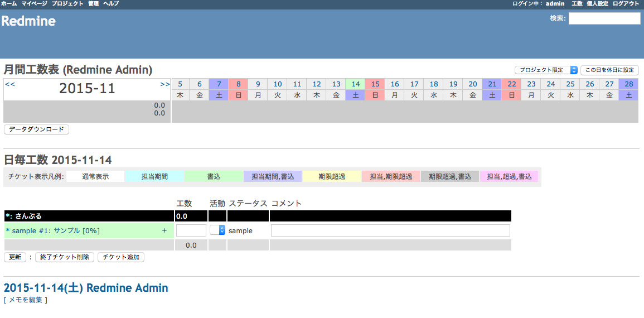Select day 11 in the calendar

[x=297, y=84]
